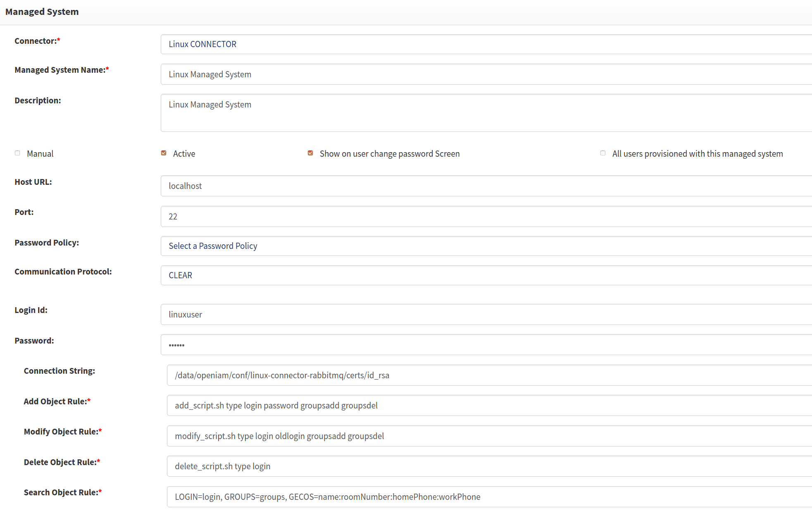This screenshot has height=511, width=812.
Task: Click the Managed System Name field
Action: pyautogui.click(x=486, y=74)
